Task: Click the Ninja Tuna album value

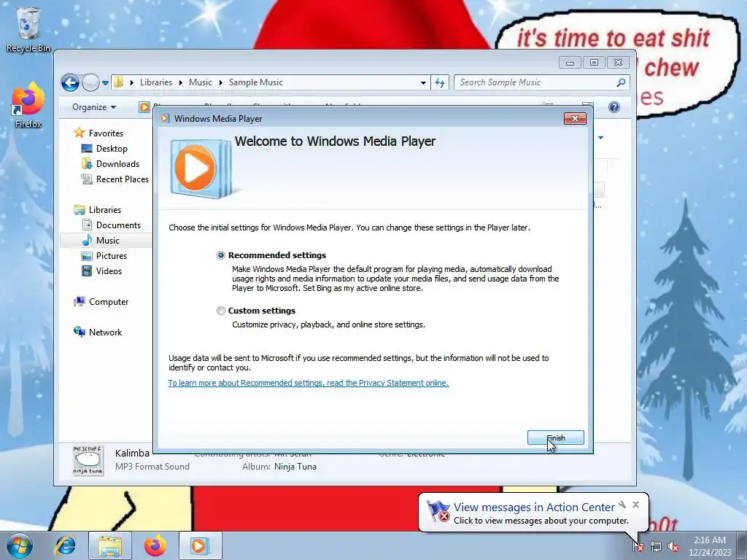Action: click(x=295, y=467)
